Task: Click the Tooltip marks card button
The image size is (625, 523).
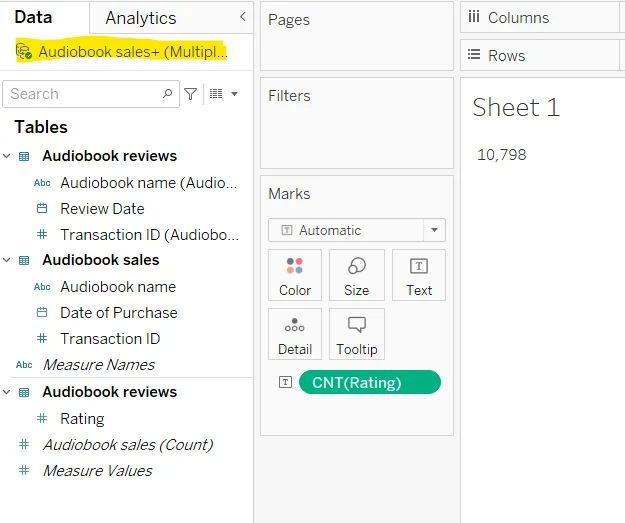Action: tap(357, 334)
